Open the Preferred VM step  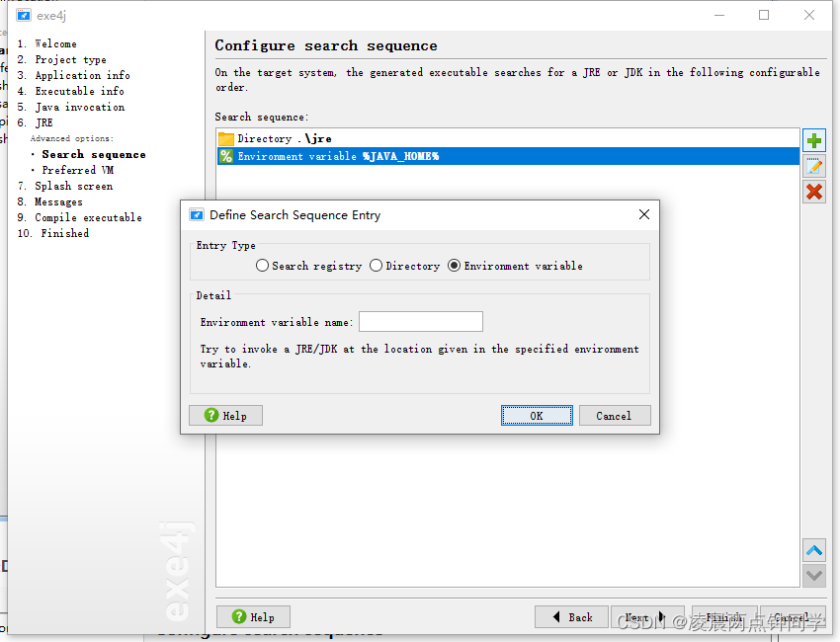click(x=78, y=170)
